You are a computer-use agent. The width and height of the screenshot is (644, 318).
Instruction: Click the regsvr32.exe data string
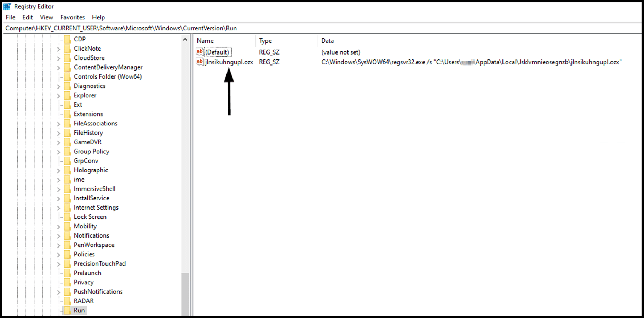(x=471, y=62)
